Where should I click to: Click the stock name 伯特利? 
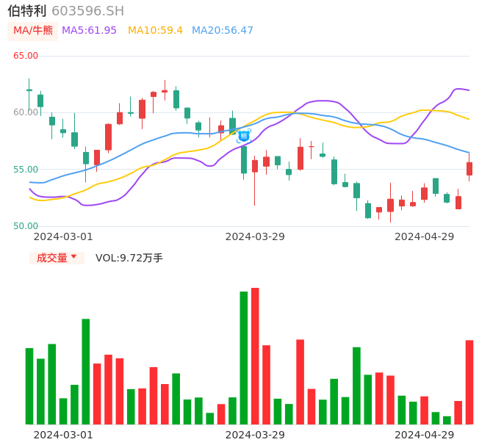[26, 11]
